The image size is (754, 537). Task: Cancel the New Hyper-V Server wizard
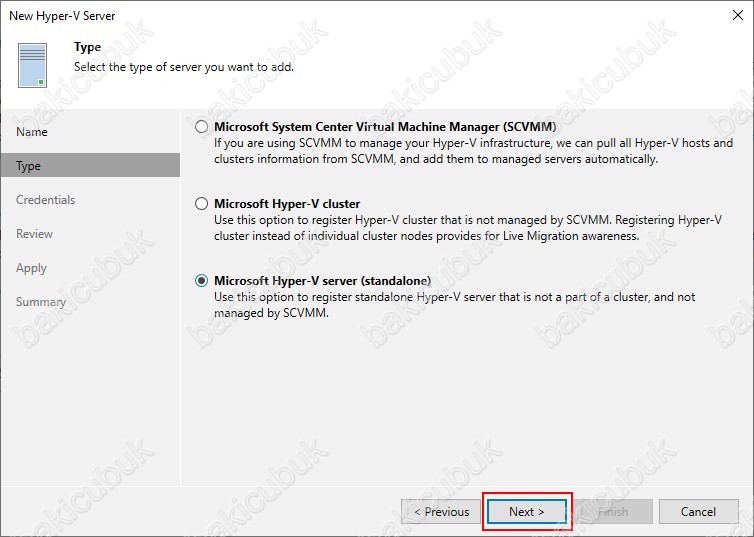point(698,512)
